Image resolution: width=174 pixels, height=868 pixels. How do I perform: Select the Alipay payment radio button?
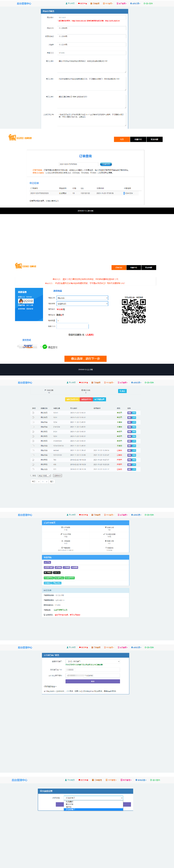coord(18,346)
